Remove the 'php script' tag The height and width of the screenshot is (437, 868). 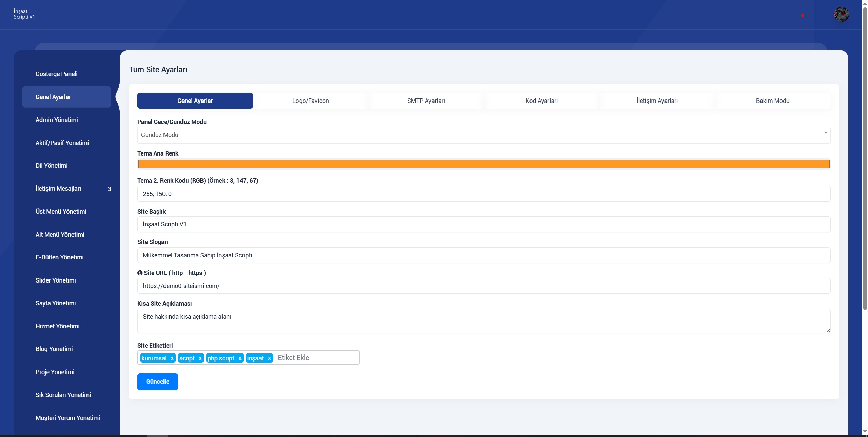pos(240,358)
